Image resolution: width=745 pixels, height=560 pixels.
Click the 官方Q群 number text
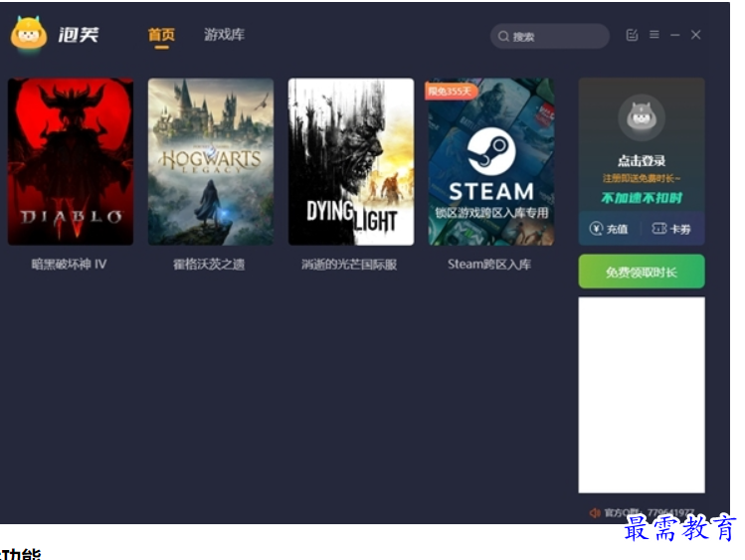tap(650, 513)
